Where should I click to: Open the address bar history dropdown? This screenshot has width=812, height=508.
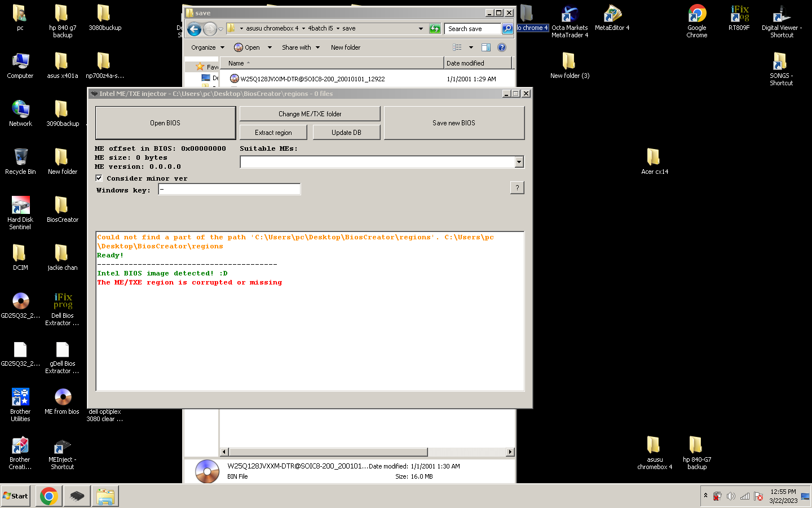point(421,29)
